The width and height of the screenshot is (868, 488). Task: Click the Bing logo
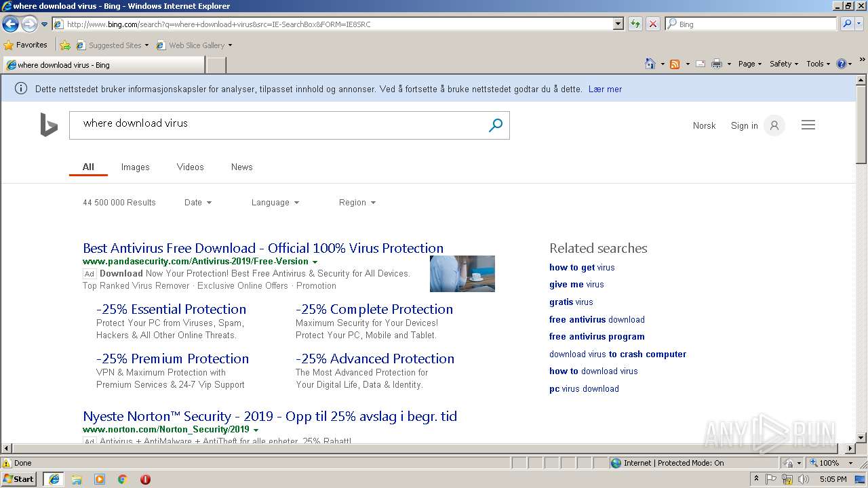coord(49,125)
